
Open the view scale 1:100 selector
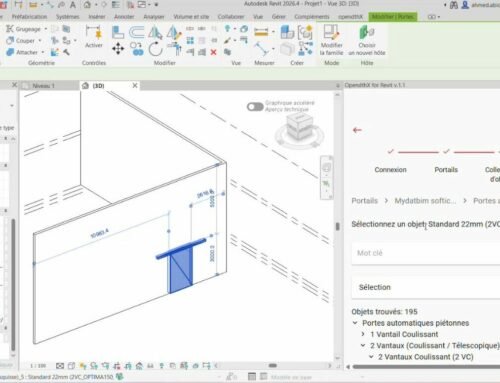click(x=38, y=366)
